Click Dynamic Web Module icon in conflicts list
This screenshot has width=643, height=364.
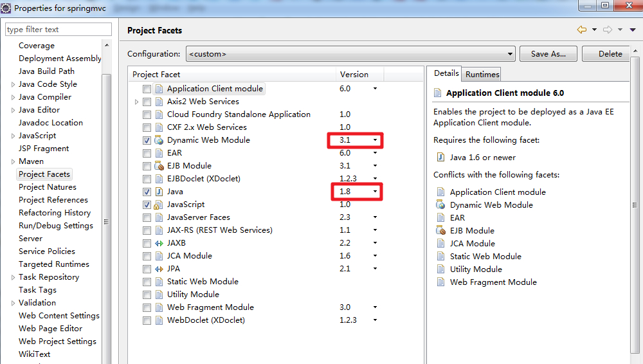[441, 205]
